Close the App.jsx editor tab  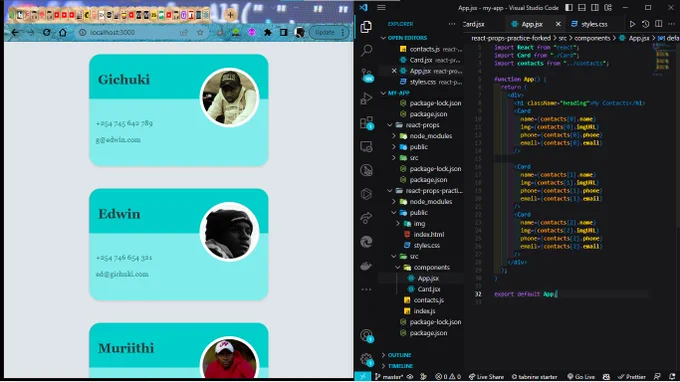558,24
